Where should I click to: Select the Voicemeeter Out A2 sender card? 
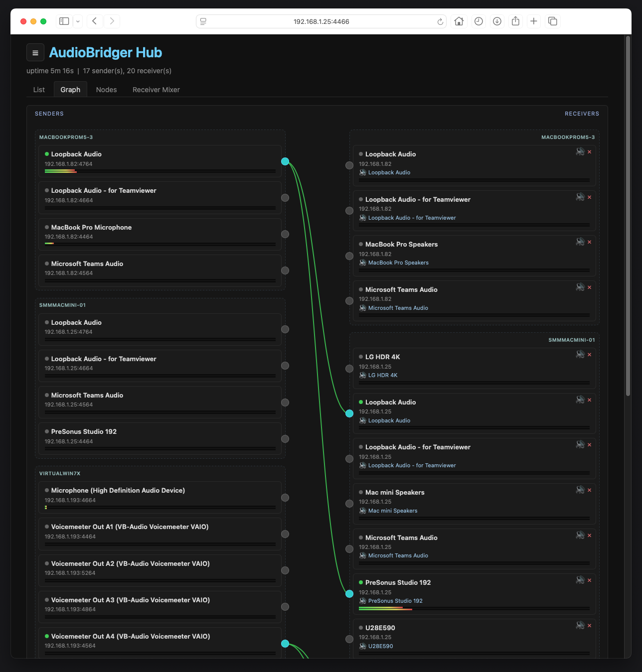point(160,570)
